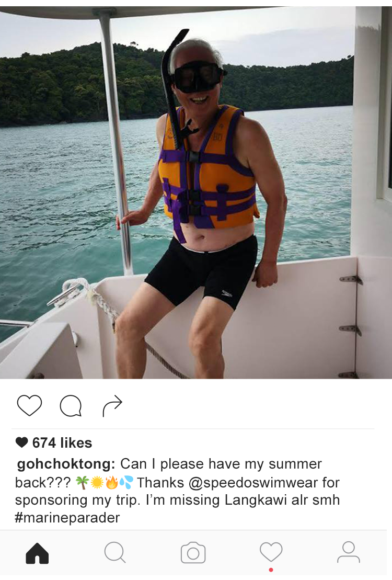Tap the snorkel mask in the photo
Viewport: 392px width, 580px height.
point(198,77)
